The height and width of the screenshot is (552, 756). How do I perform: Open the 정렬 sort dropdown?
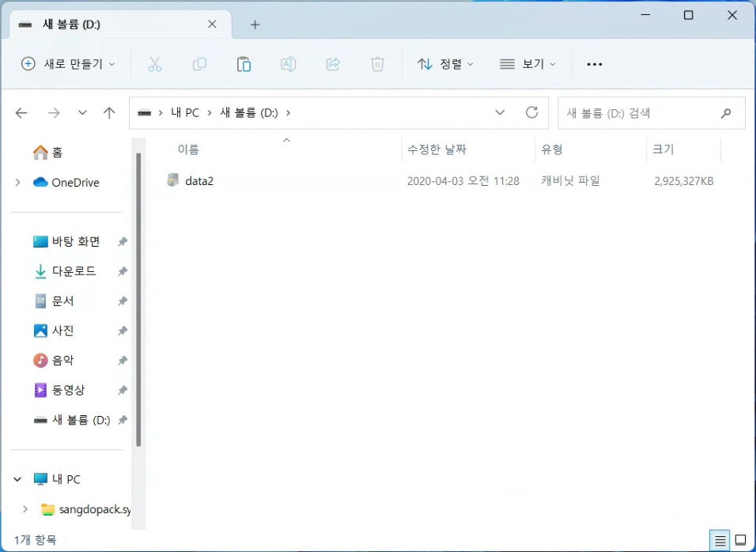[x=445, y=64]
